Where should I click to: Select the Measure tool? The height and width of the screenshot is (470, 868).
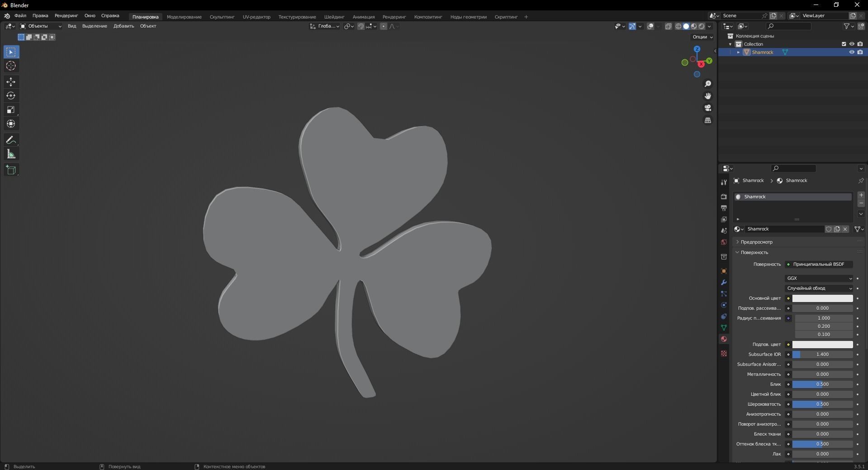click(11, 154)
